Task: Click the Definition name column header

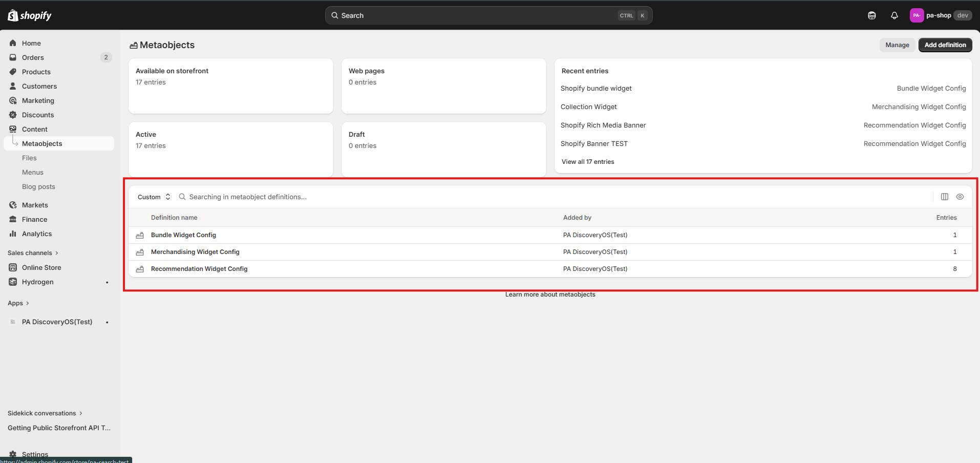Action: [174, 218]
